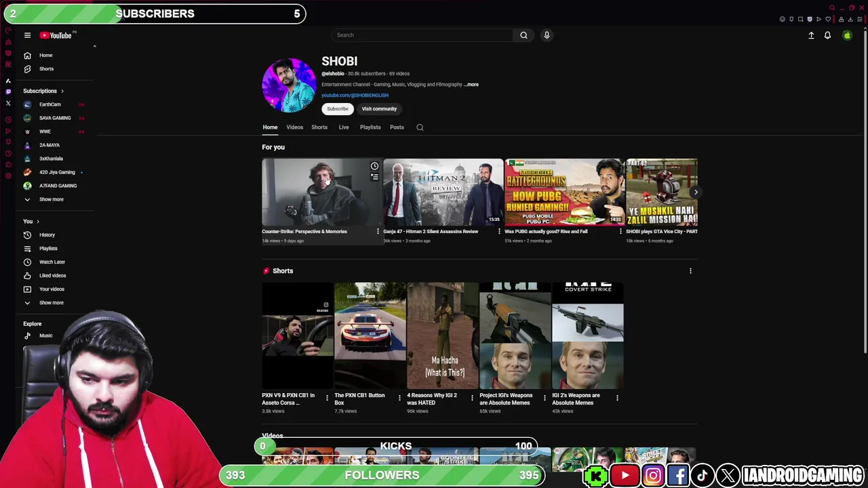Switch to the Live tab
The height and width of the screenshot is (488, 868).
coord(344,127)
